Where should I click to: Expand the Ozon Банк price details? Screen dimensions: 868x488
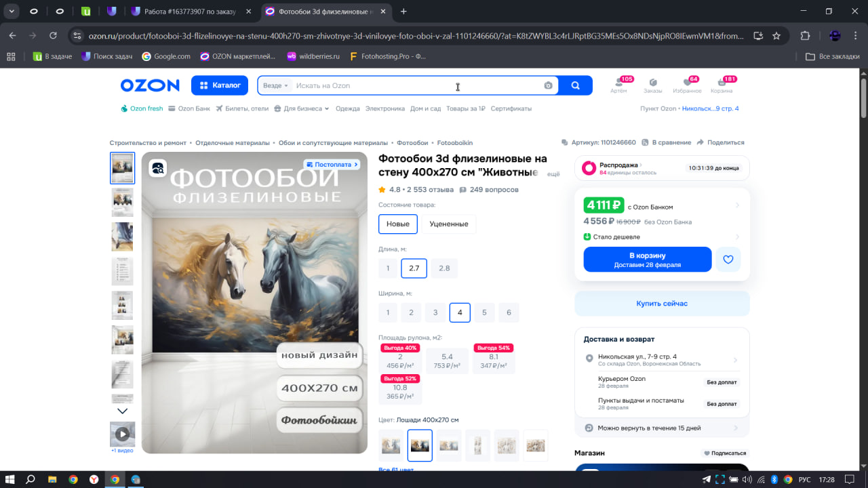pyautogui.click(x=737, y=205)
